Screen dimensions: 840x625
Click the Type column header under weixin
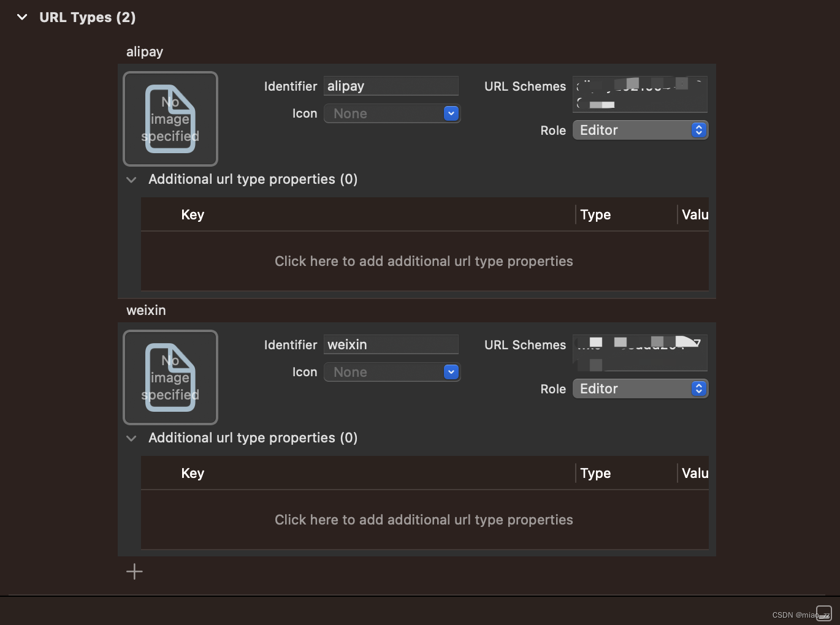pos(595,473)
